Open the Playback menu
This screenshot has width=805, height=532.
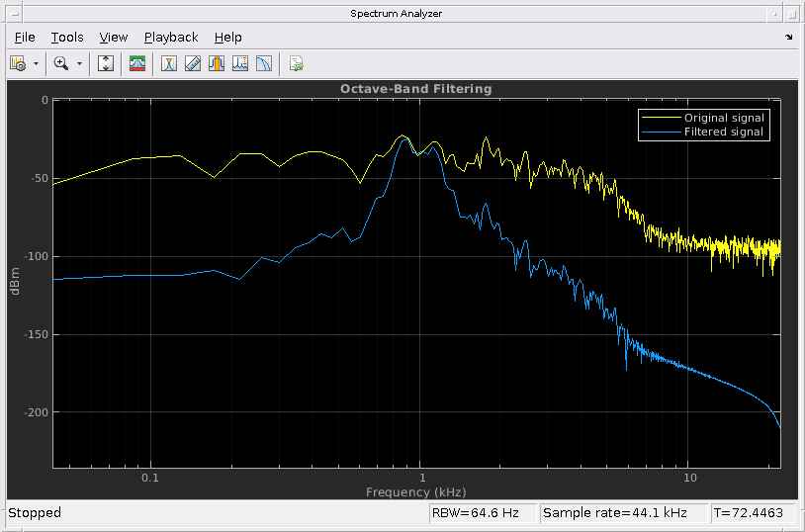tap(171, 38)
